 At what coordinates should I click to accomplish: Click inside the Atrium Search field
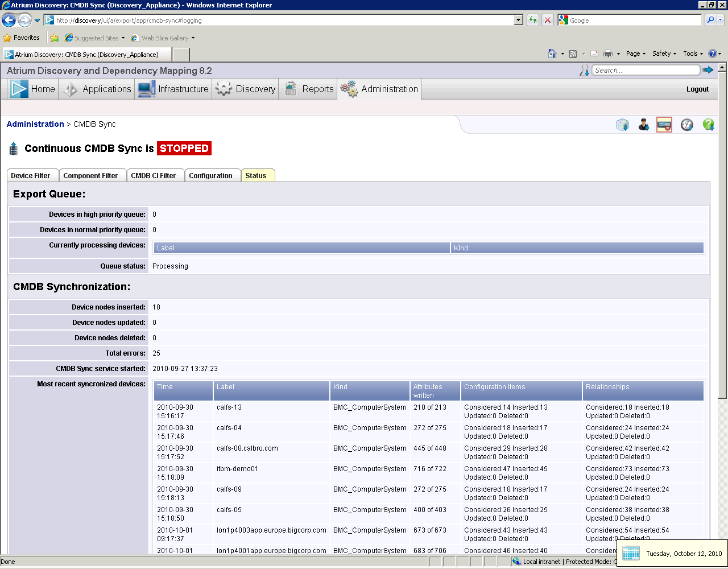(x=646, y=70)
